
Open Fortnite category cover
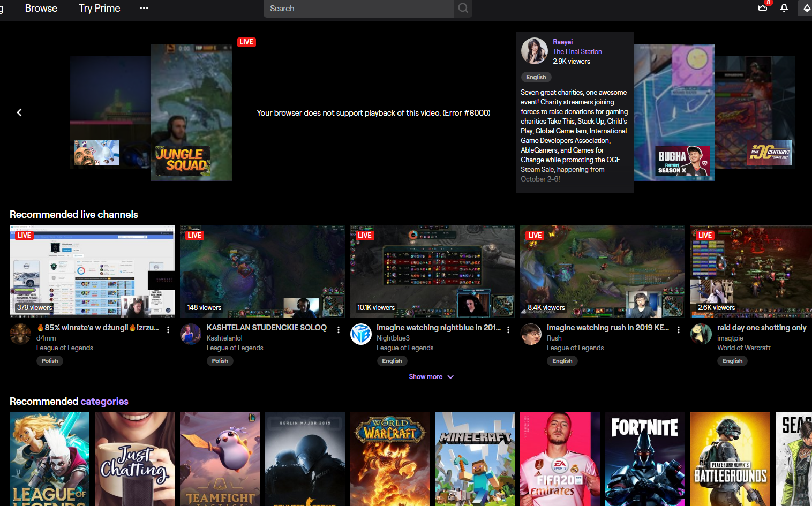tap(645, 459)
